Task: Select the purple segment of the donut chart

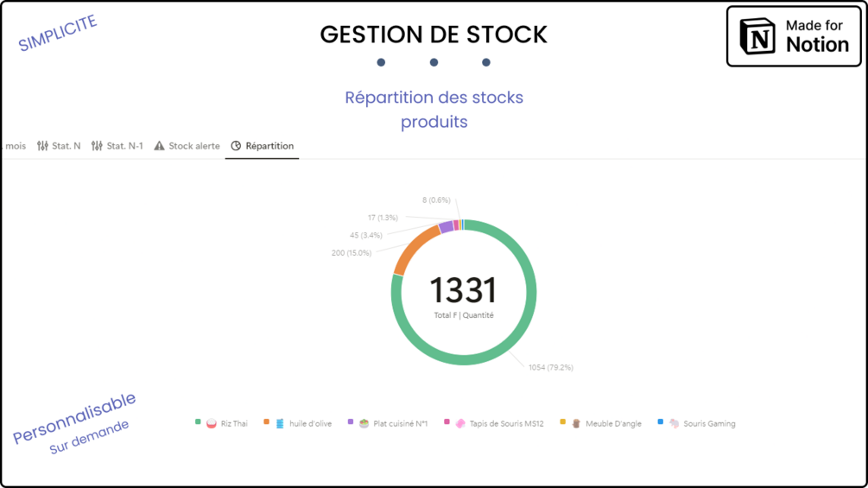Action: [x=446, y=227]
